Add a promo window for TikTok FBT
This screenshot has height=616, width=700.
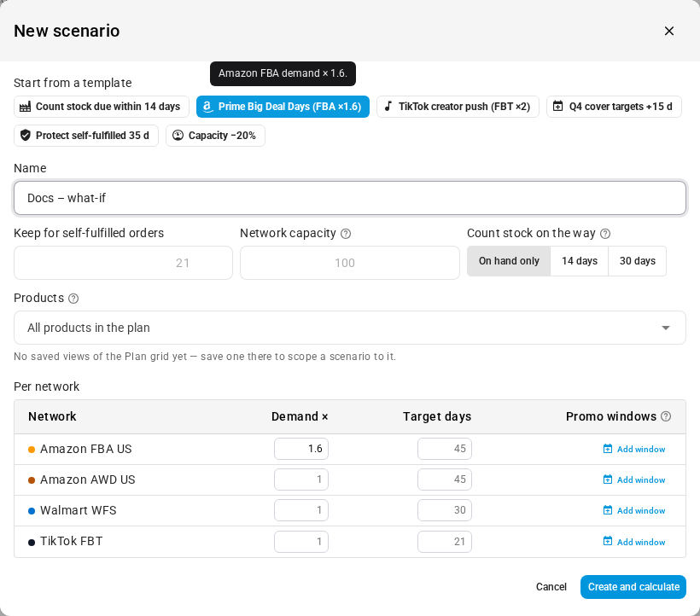[x=634, y=542]
